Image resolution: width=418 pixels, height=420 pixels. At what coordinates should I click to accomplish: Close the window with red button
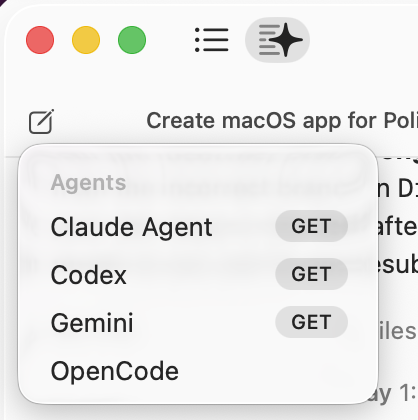[x=40, y=40]
